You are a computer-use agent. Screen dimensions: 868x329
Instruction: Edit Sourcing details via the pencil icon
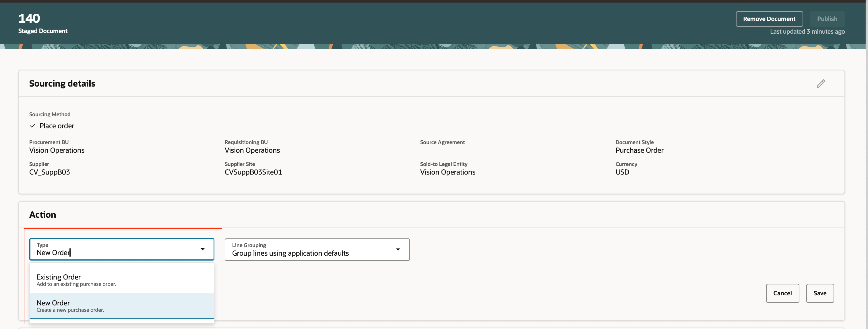pyautogui.click(x=821, y=83)
